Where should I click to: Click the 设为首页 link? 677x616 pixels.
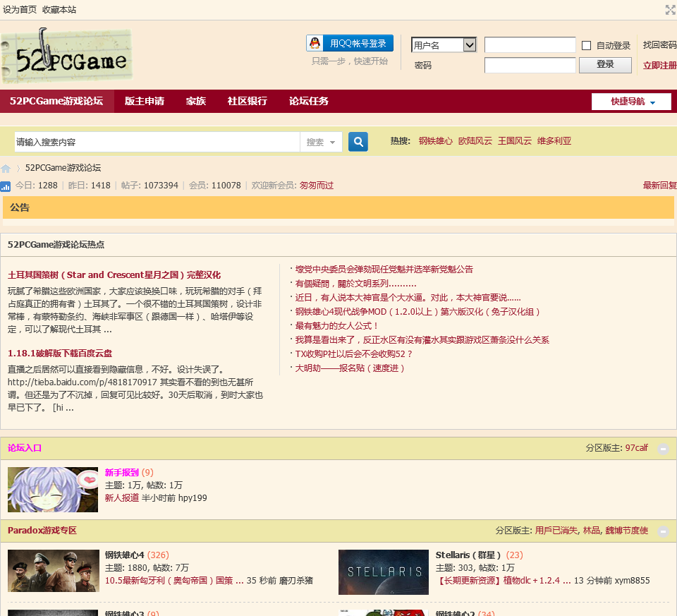20,9
